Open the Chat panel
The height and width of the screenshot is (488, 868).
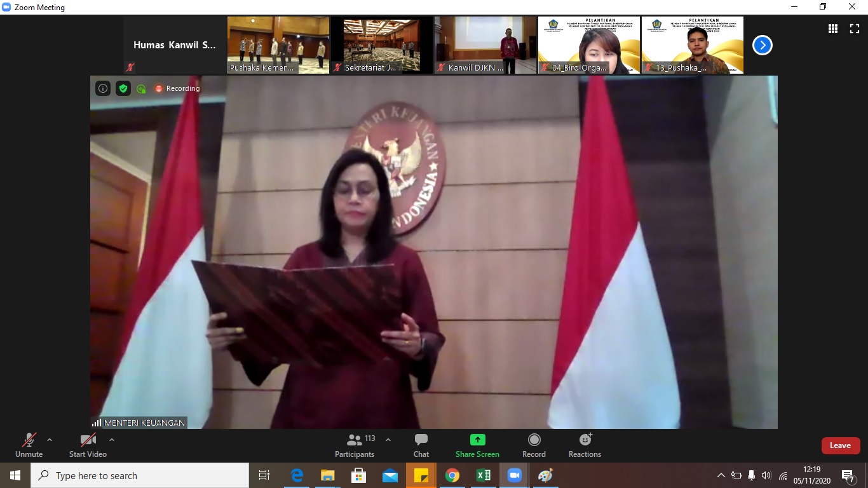coord(421,445)
